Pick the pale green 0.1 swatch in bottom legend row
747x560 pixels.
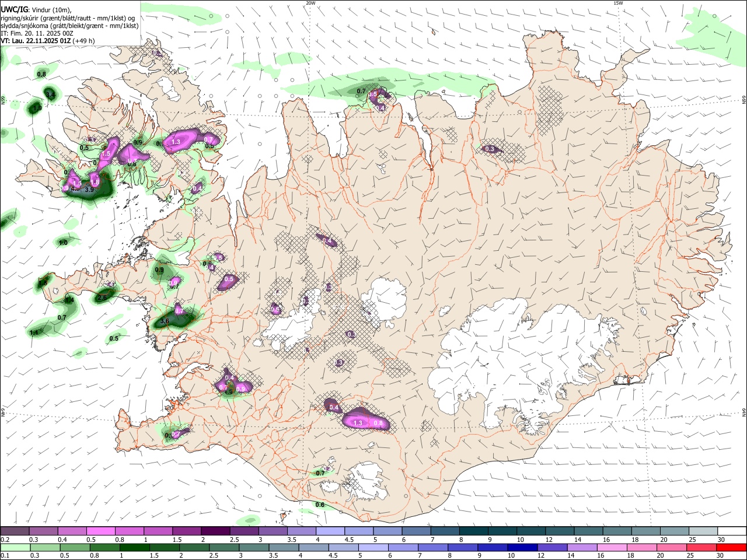pyautogui.click(x=15, y=547)
